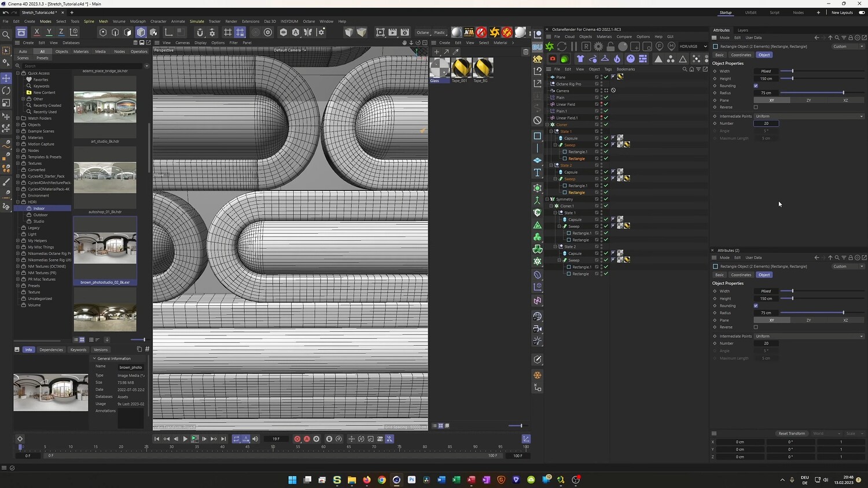868x488 pixels.
Task: Switch to the Layers tab
Action: [x=742, y=30]
